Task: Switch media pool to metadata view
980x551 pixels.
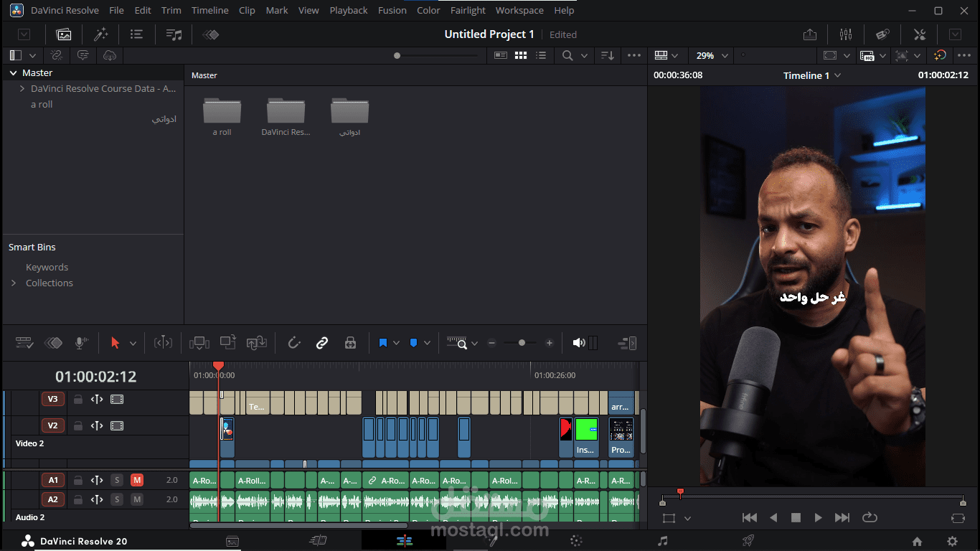Action: click(500, 55)
